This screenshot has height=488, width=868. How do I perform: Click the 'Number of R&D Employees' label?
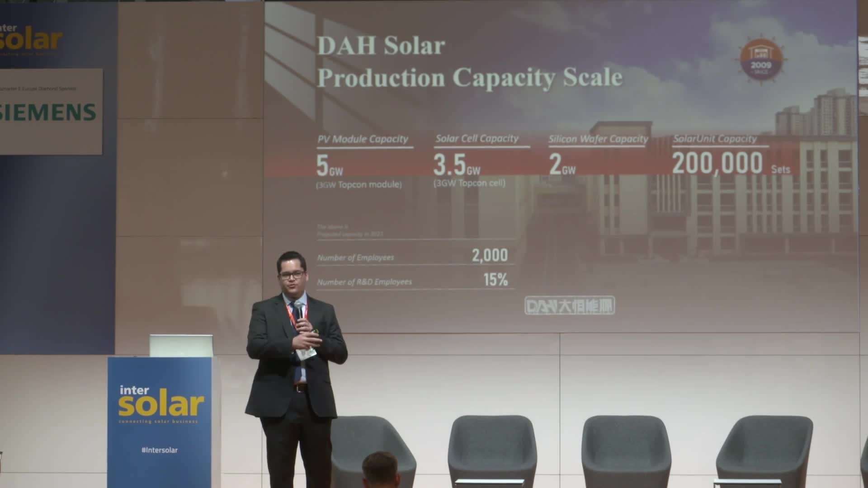click(x=364, y=282)
